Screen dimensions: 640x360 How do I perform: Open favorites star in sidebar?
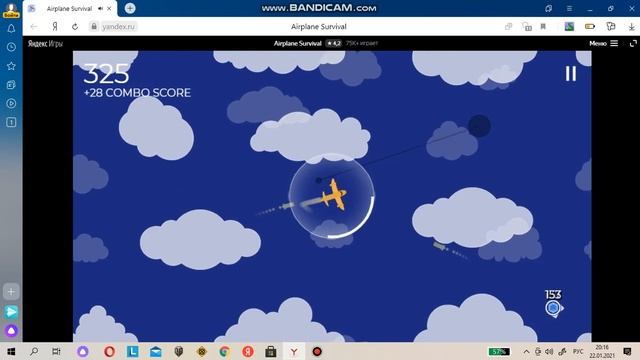click(x=11, y=66)
